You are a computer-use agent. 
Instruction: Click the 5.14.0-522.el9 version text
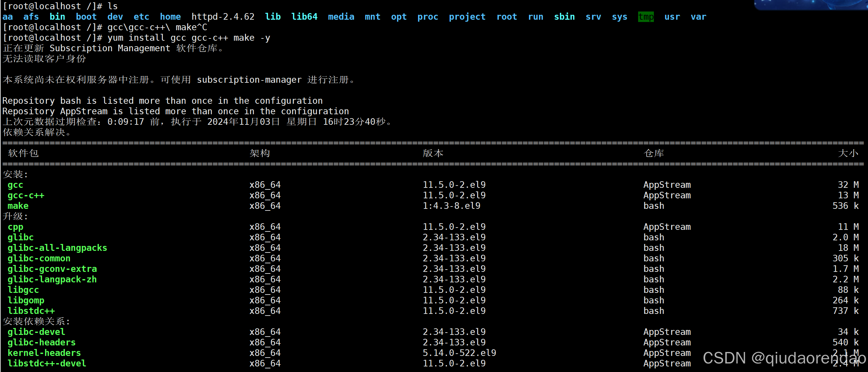coord(459,353)
